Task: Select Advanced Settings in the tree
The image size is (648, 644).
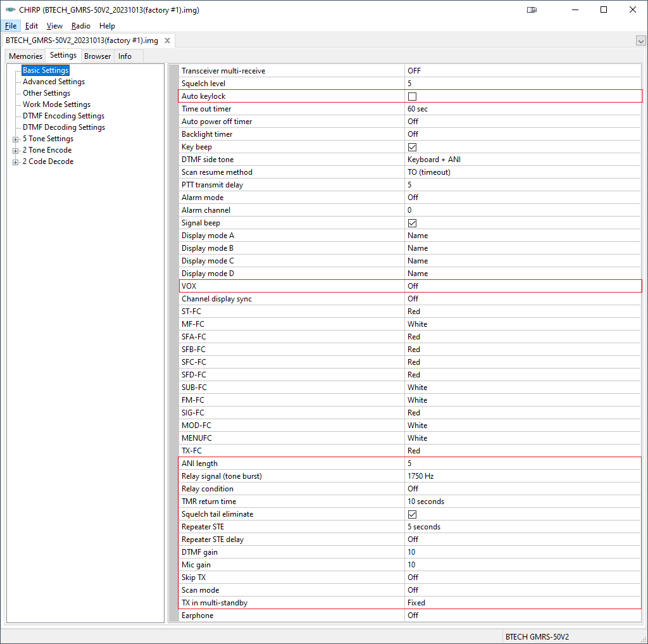Action: (54, 82)
